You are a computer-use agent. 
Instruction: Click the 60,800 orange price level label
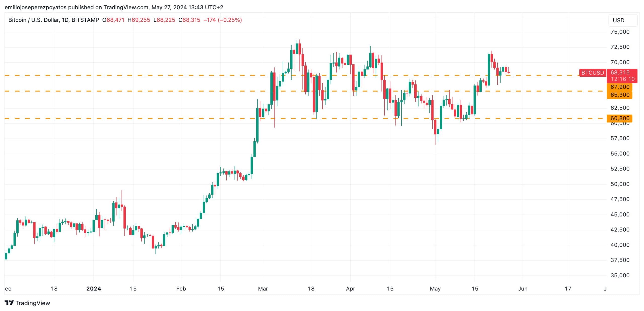(620, 118)
